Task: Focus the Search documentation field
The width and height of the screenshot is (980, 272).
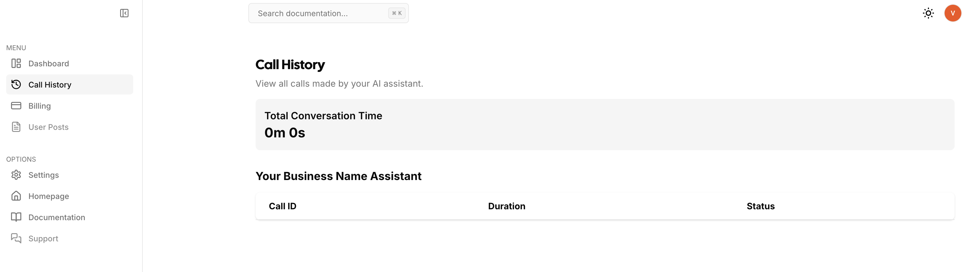Action: [x=328, y=13]
